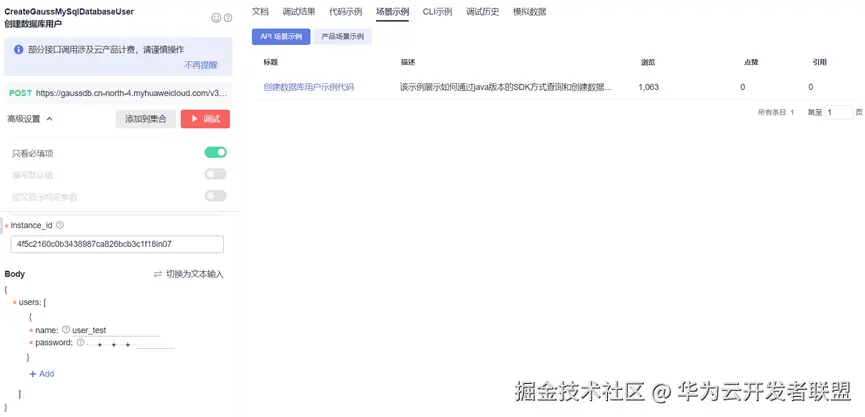Open the help icon next to the API title

click(x=228, y=18)
